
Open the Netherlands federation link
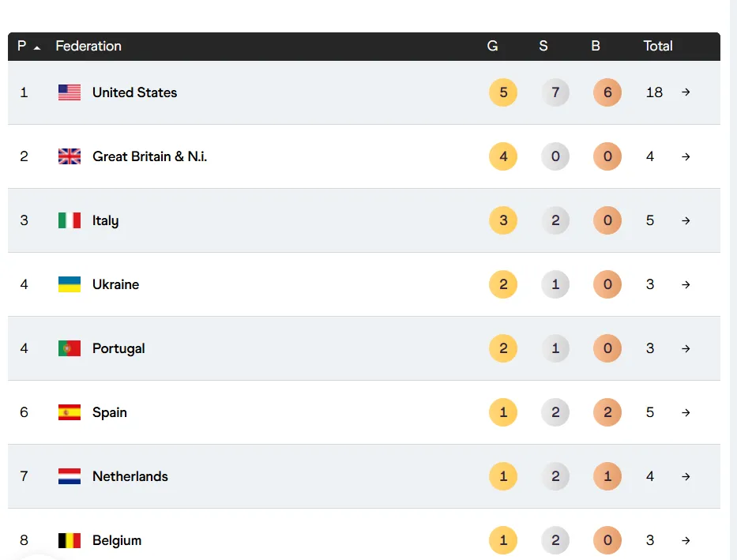(130, 476)
